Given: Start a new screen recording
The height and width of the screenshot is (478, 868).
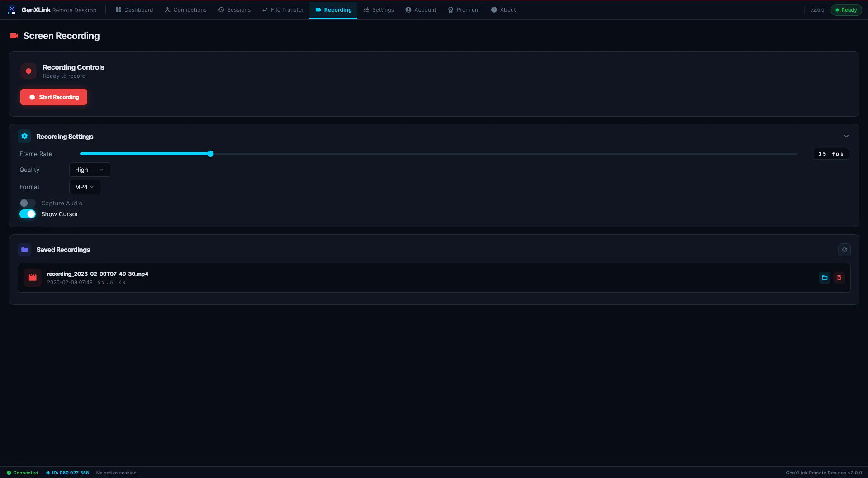Looking at the screenshot, I should click(54, 97).
